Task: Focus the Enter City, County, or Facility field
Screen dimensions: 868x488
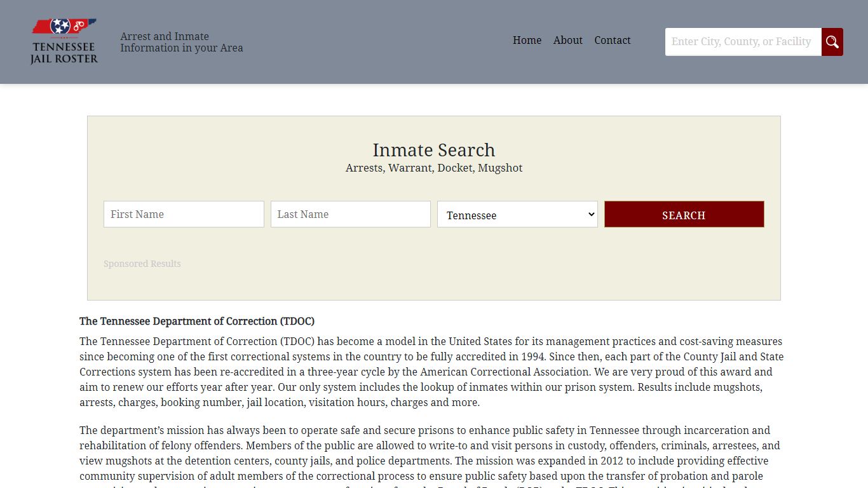Action: tap(743, 42)
